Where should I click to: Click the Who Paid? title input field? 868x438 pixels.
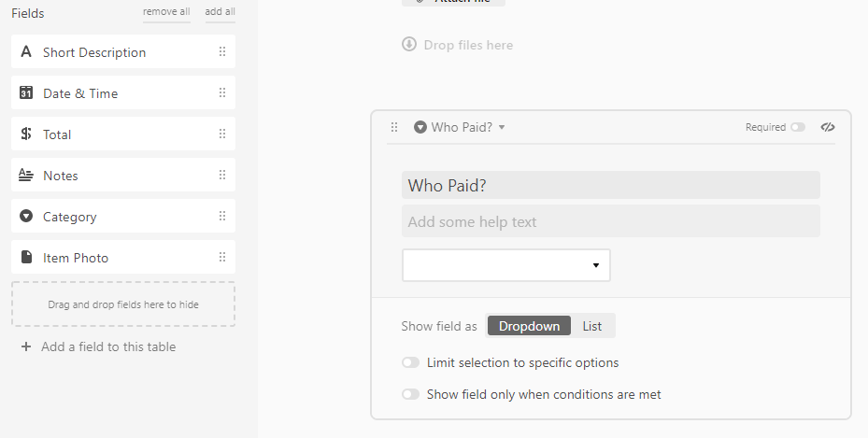(610, 185)
